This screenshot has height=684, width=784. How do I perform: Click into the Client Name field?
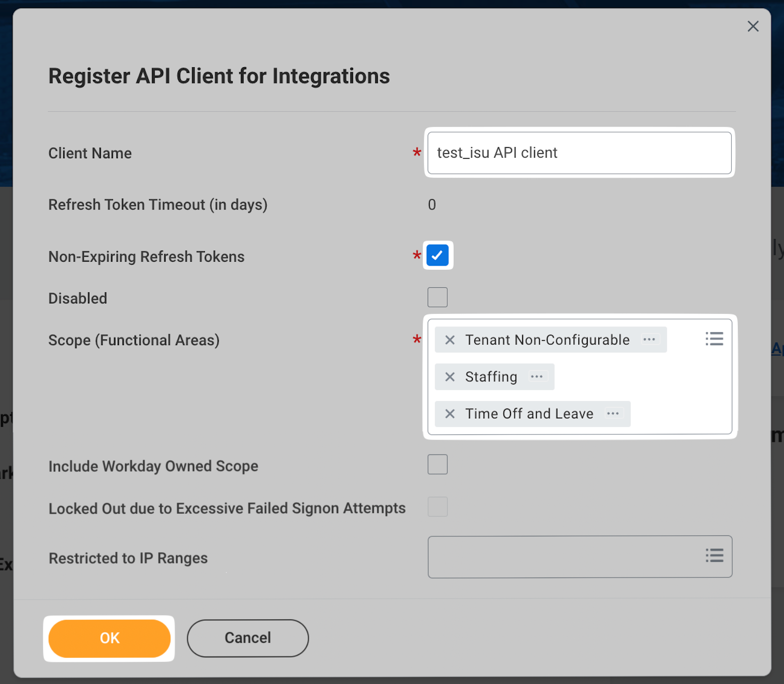[579, 153]
